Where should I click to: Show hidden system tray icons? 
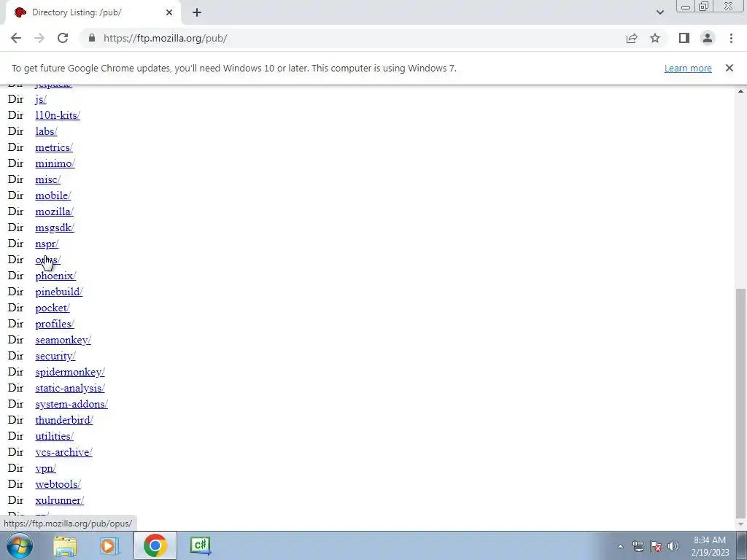[x=620, y=546]
